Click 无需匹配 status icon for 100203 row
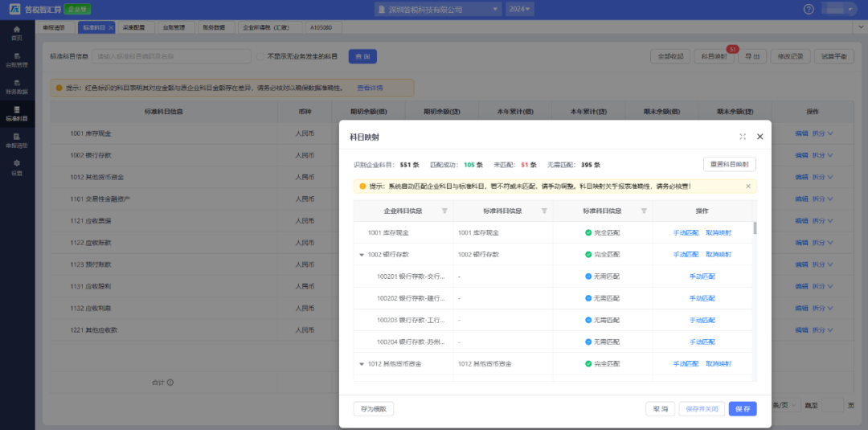 588,320
